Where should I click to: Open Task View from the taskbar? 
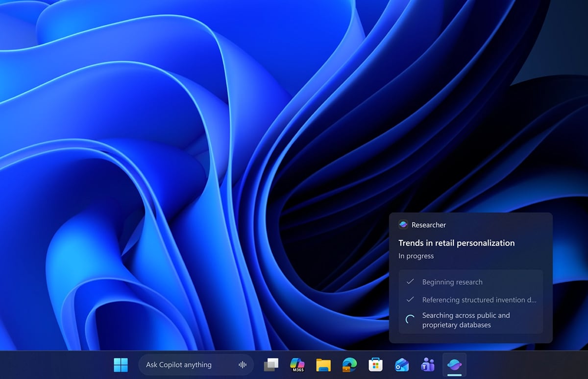pos(271,365)
